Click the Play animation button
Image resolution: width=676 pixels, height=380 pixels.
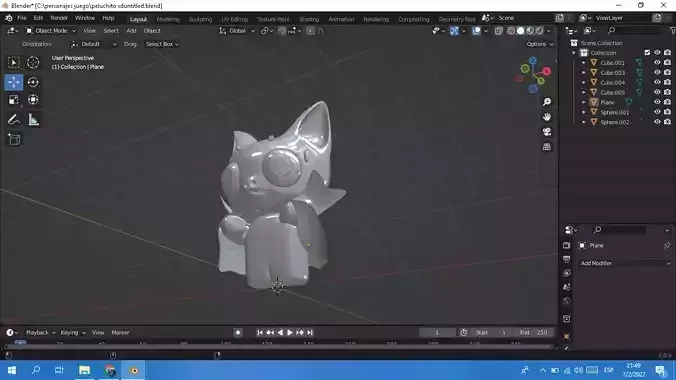click(290, 333)
